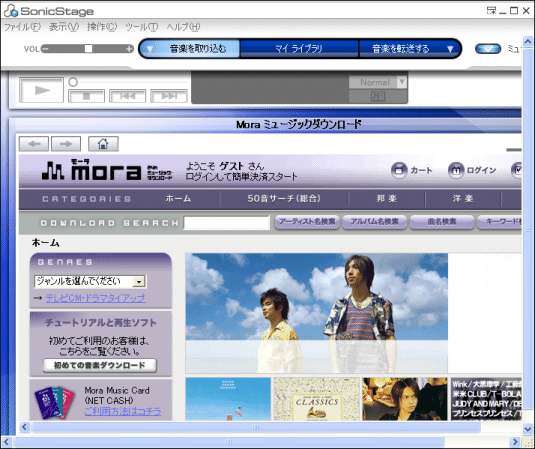The height and width of the screenshot is (449, 535).
Task: Click the inner vertical scrollbar down arrow
Action: [x=528, y=429]
